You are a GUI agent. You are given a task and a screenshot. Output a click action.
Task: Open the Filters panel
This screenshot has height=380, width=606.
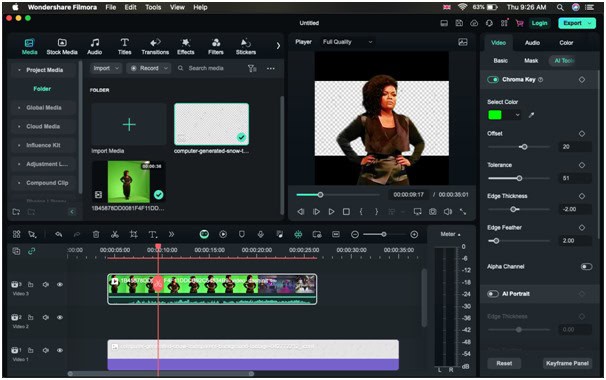pyautogui.click(x=216, y=46)
